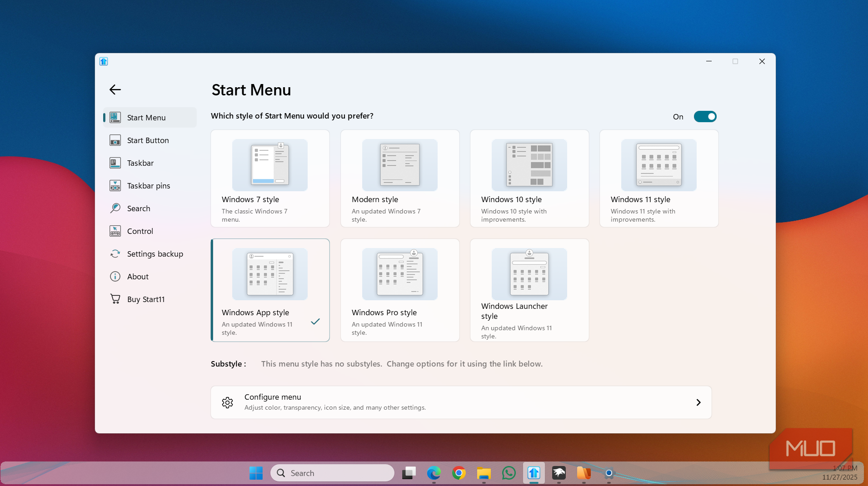Screen dimensions: 868x486
Task: Select the Windows App style thumbnail
Action: (270, 274)
